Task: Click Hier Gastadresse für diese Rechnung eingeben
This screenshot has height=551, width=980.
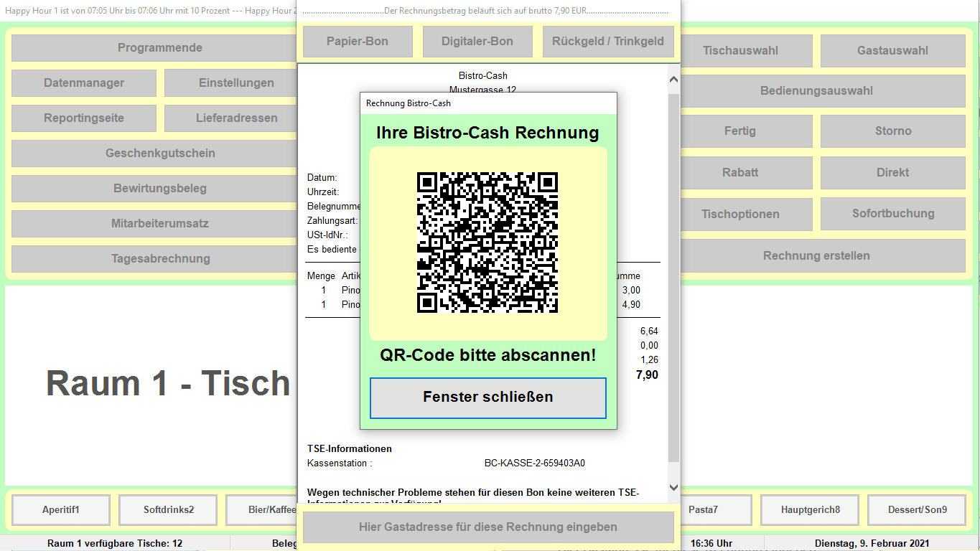Action: pyautogui.click(x=488, y=527)
